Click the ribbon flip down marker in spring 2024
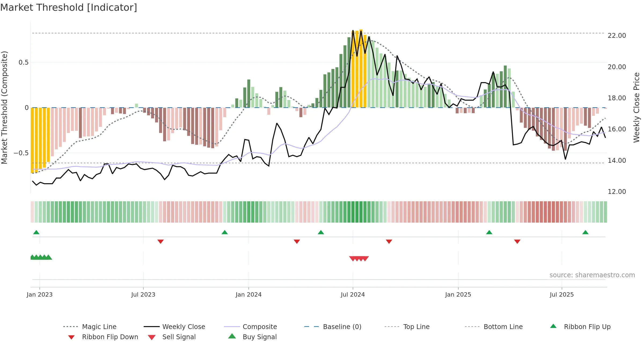The image size is (644, 362). (297, 242)
